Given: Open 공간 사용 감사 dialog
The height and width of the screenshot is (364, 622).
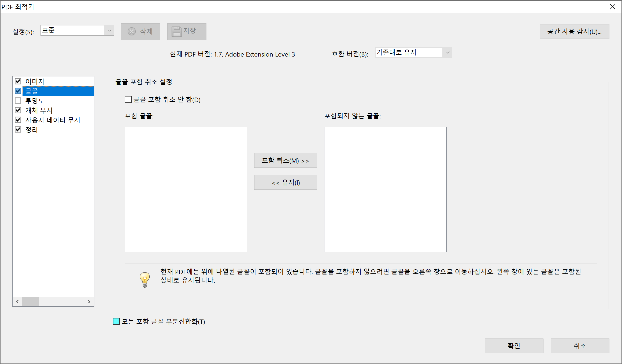Looking at the screenshot, I should (x=574, y=32).
